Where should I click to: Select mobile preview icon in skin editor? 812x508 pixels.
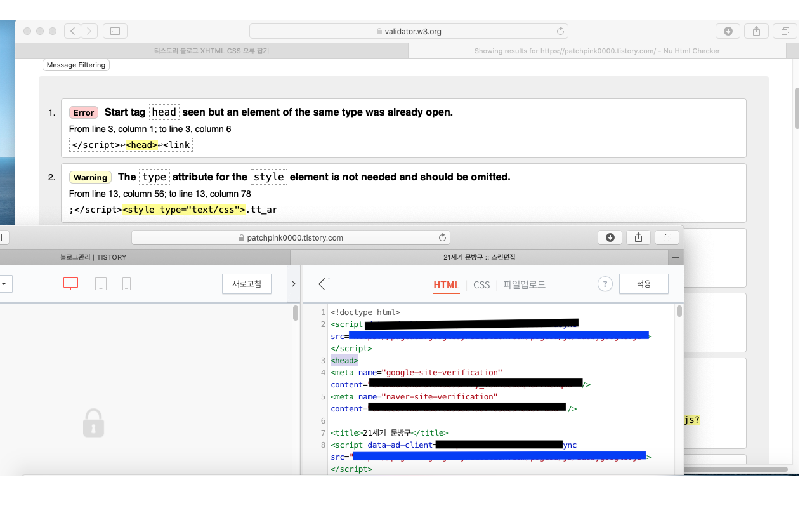[x=126, y=284]
